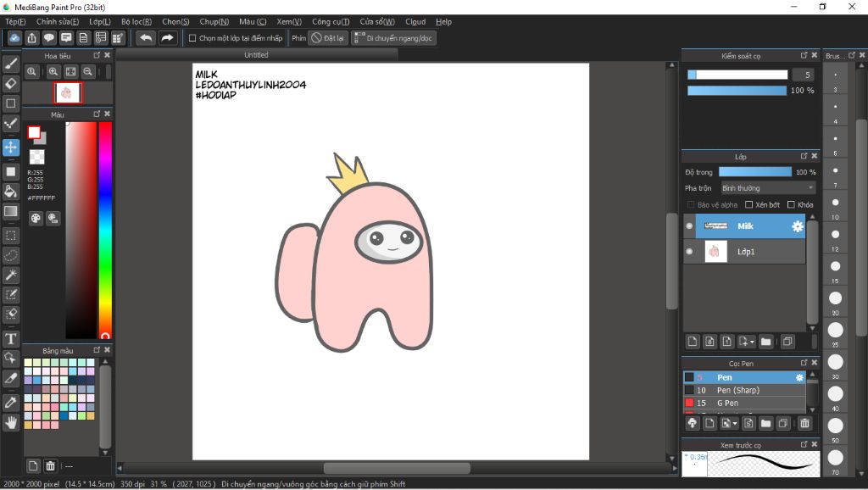Expand the add-layer dropdown arrow in the layer panel
The image size is (868, 490).
(752, 342)
